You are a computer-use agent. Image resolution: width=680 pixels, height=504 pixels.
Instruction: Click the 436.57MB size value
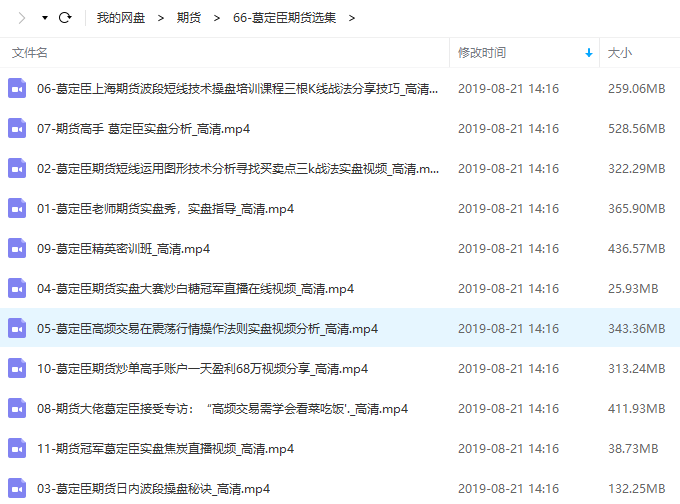pyautogui.click(x=637, y=249)
